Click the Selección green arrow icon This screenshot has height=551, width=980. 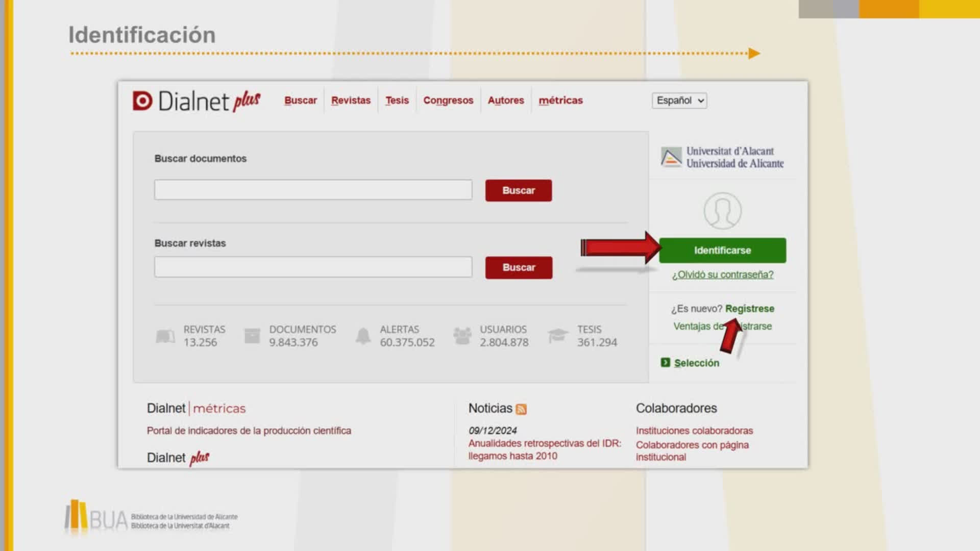[x=665, y=362]
